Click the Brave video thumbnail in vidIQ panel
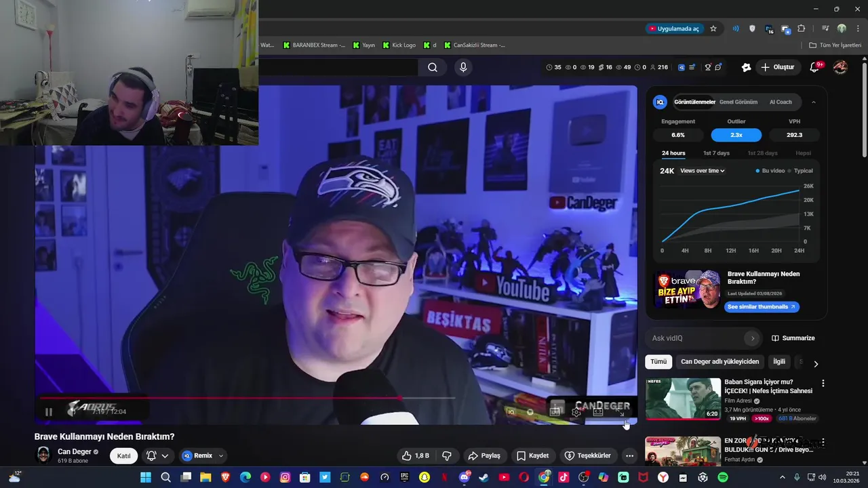Screen dimensions: 868x488 [x=687, y=289]
